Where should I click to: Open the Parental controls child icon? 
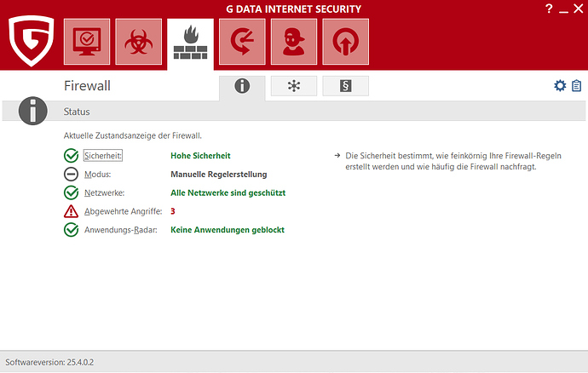[x=294, y=42]
